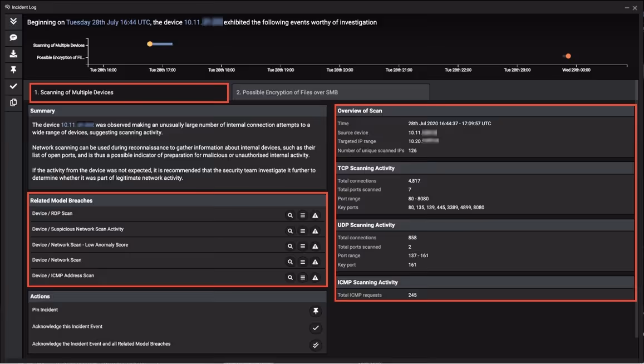This screenshot has height=364, width=644.
Task: Click the copy icon in left sidebar
Action: pos(13,102)
